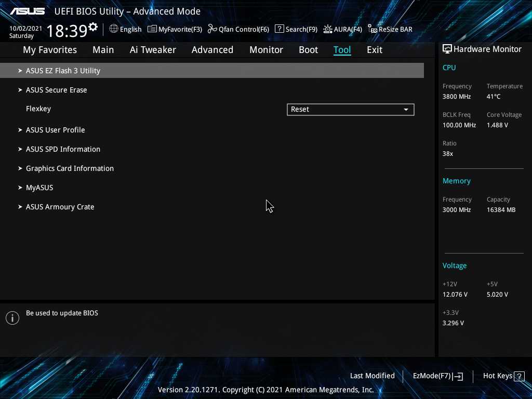532x399 pixels.
Task: Expand ASUS EZ Flash 3 Utility
Action: pyautogui.click(x=63, y=71)
